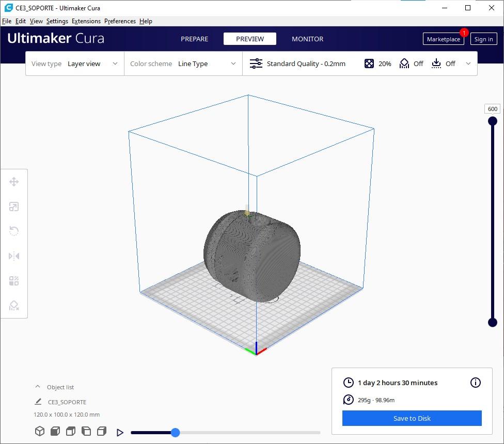The height and width of the screenshot is (444, 504).
Task: Maximize the Cura window
Action: pos(468,8)
